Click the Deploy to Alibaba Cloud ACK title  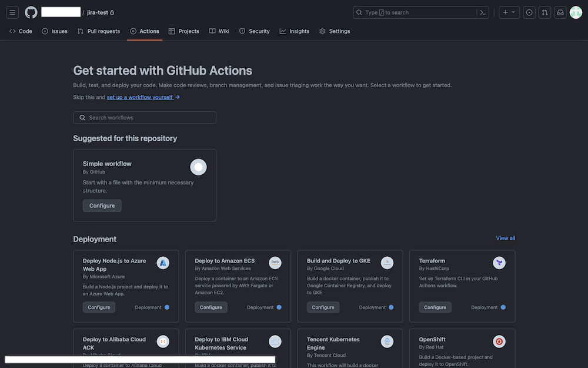pos(114,343)
